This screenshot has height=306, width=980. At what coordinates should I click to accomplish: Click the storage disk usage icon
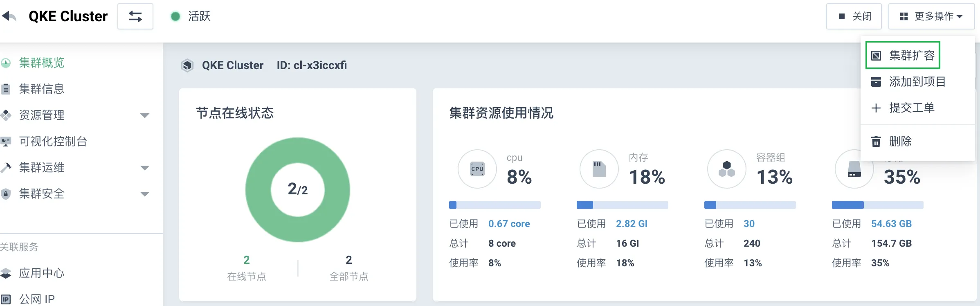click(854, 169)
